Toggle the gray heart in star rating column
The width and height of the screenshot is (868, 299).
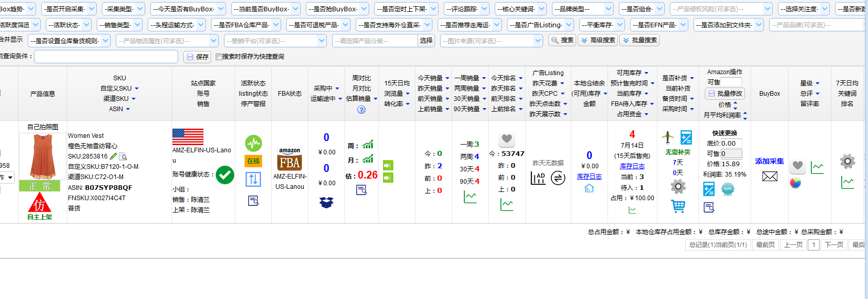pos(797,166)
